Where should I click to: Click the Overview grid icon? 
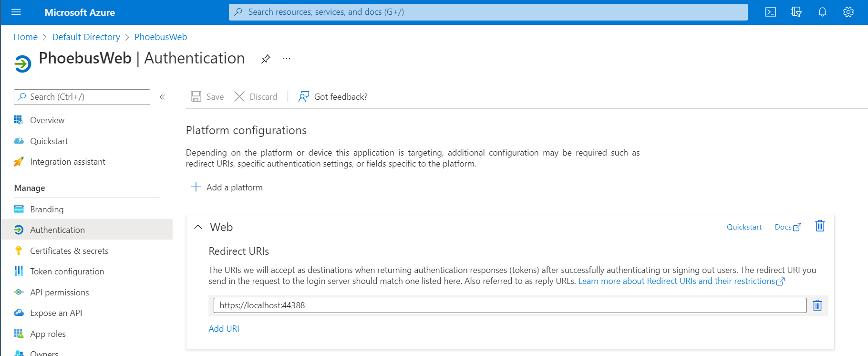point(19,120)
